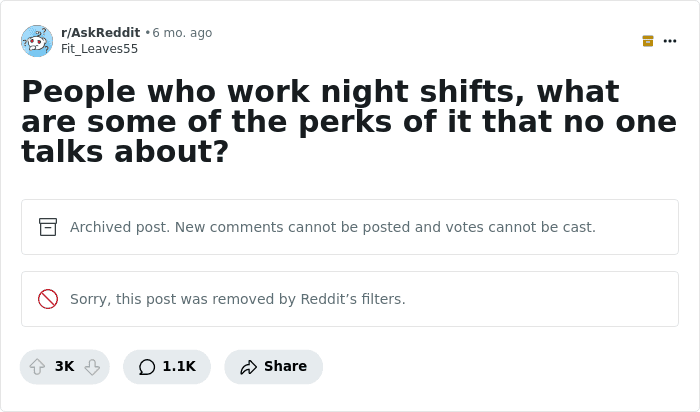Image resolution: width=700 pixels, height=412 pixels.
Task: Open the 1.1K comments button
Action: [167, 367]
